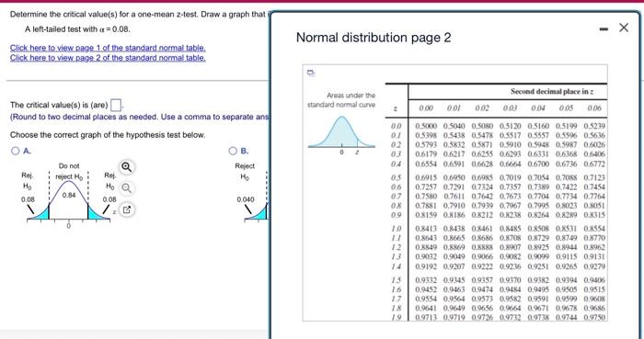644x339 pixels.
Task: Click table value 0.9750
Action: [x=594, y=318]
